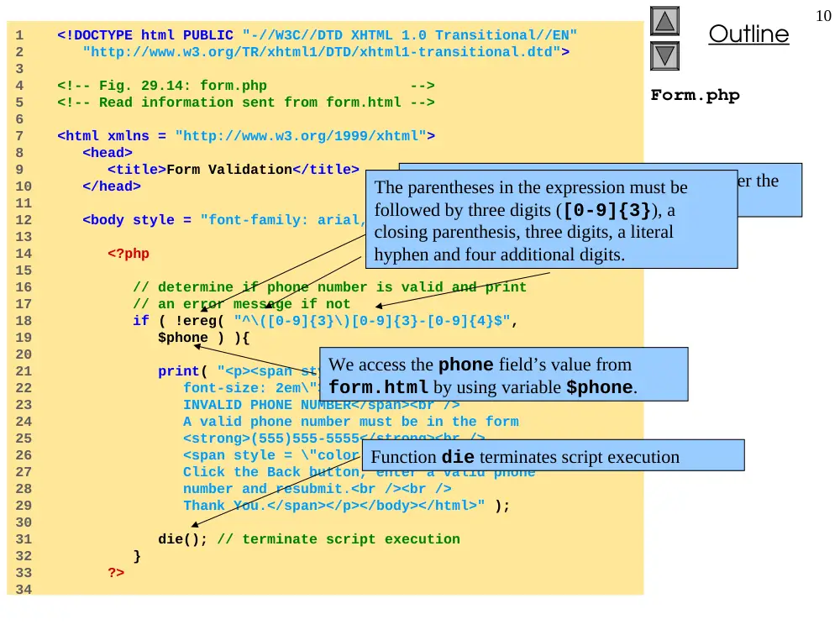This screenshot has height=630, width=840.
Task: Select the "// terminate script execution" comment
Action: click(x=338, y=539)
